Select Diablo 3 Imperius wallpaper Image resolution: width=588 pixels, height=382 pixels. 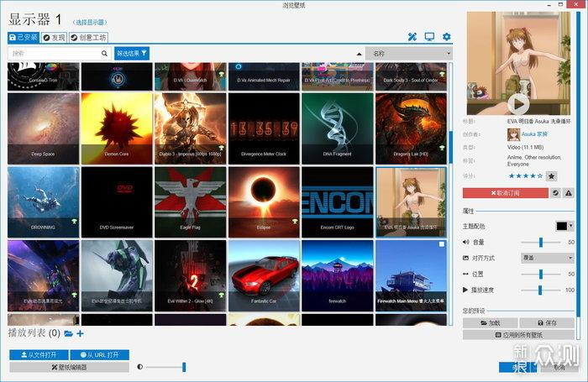click(x=190, y=128)
